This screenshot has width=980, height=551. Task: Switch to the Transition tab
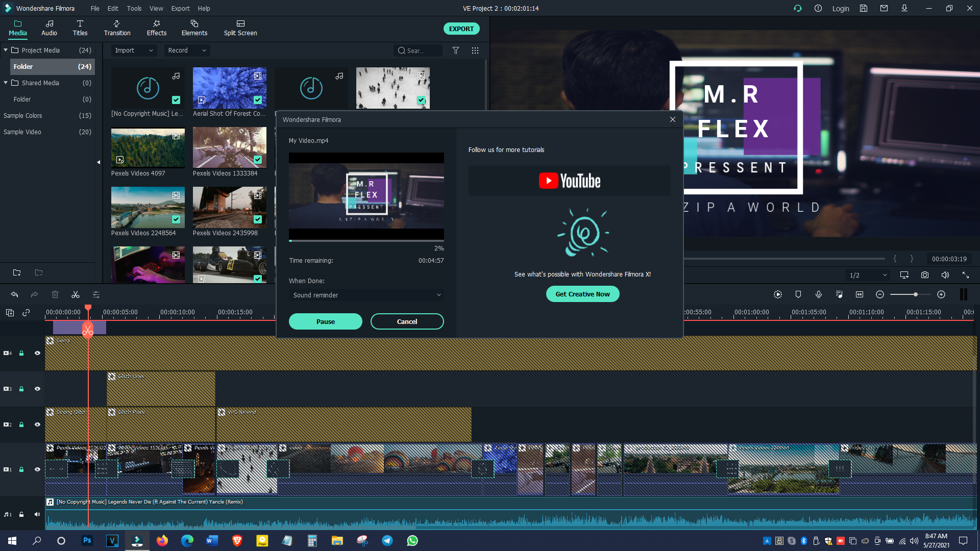(117, 28)
